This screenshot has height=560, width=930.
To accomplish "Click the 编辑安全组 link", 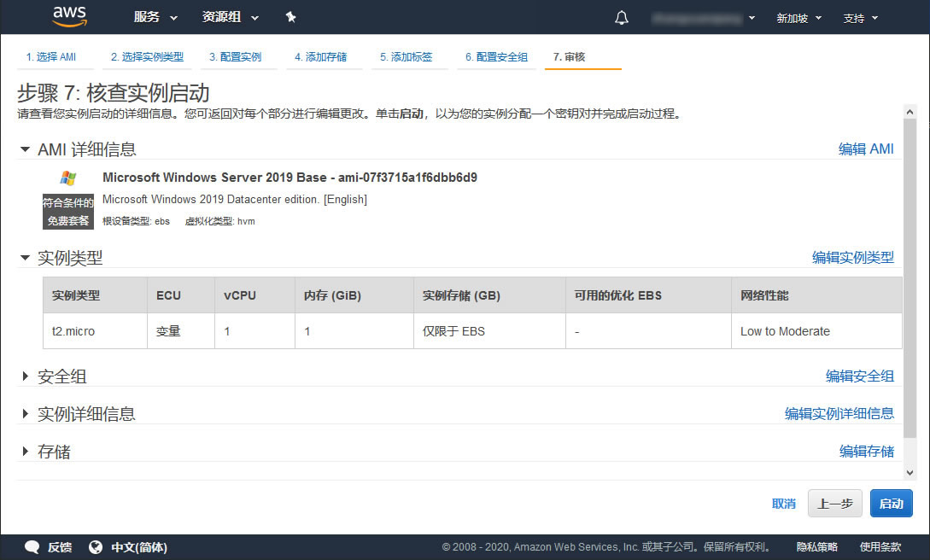I will click(x=860, y=376).
